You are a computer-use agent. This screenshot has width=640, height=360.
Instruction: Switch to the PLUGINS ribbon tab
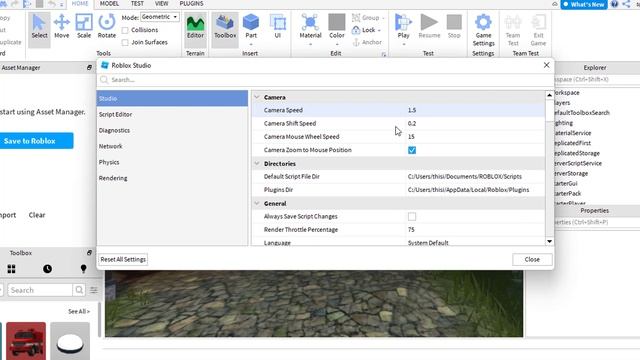tap(191, 4)
